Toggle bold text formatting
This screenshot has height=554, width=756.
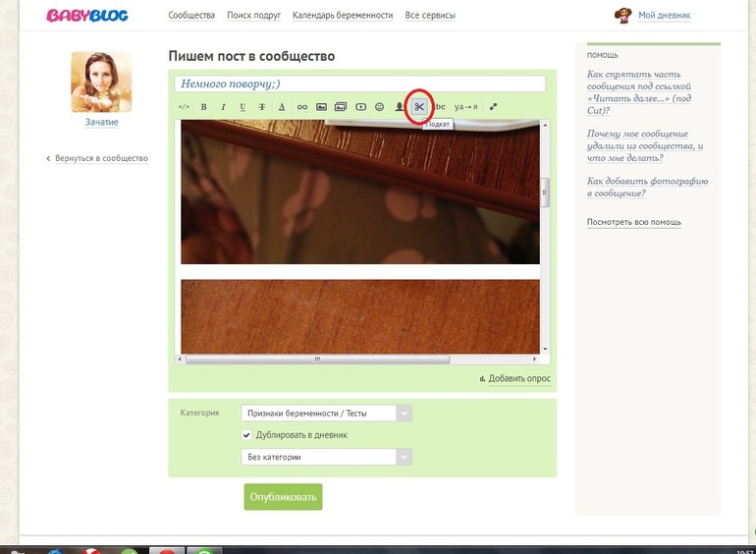204,107
